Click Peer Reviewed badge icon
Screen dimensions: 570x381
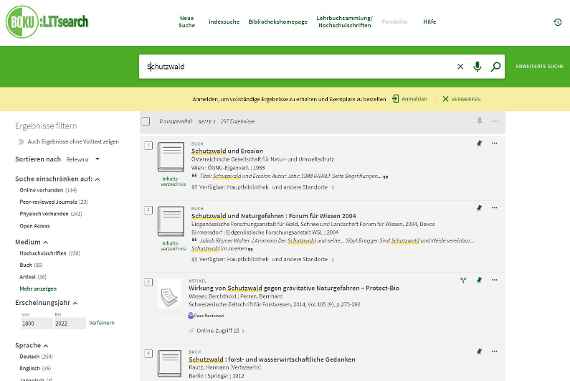pos(191,316)
